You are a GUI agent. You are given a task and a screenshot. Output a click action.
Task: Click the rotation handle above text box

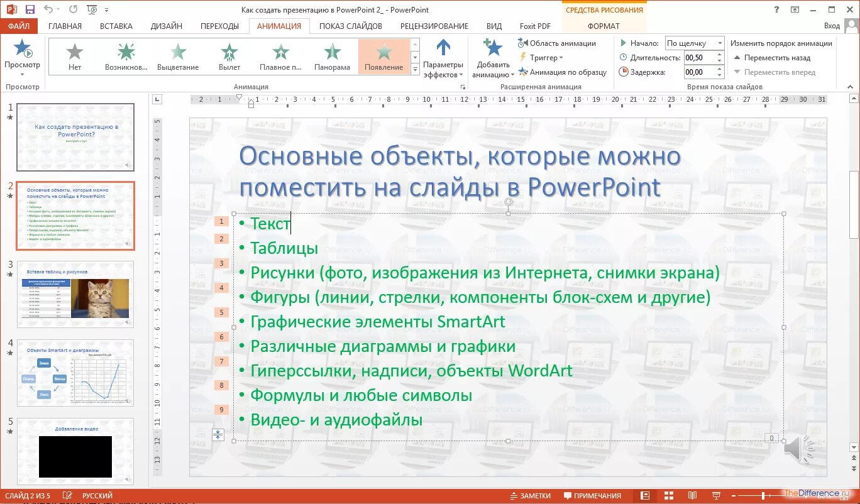click(x=509, y=202)
